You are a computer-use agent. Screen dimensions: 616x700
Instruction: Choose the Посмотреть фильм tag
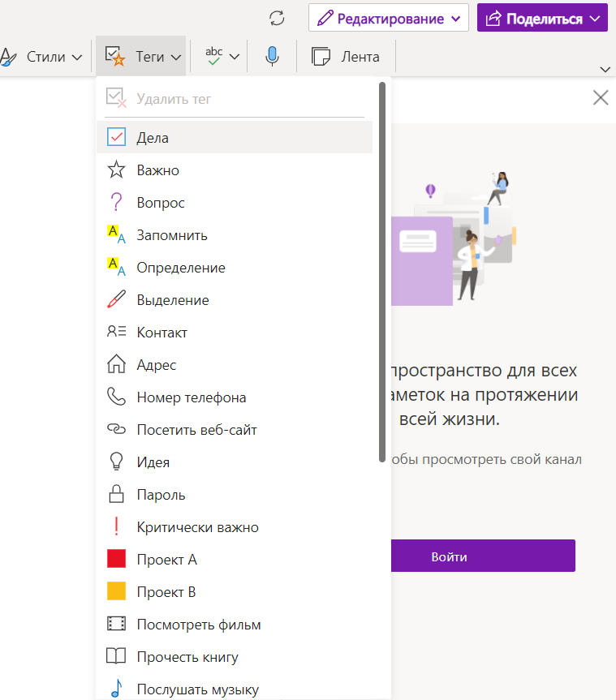point(235,625)
